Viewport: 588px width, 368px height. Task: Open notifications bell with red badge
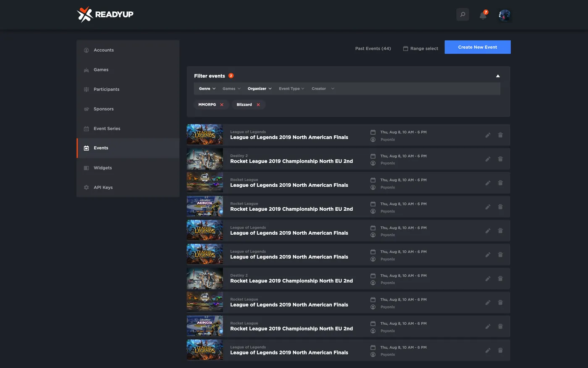pos(483,15)
